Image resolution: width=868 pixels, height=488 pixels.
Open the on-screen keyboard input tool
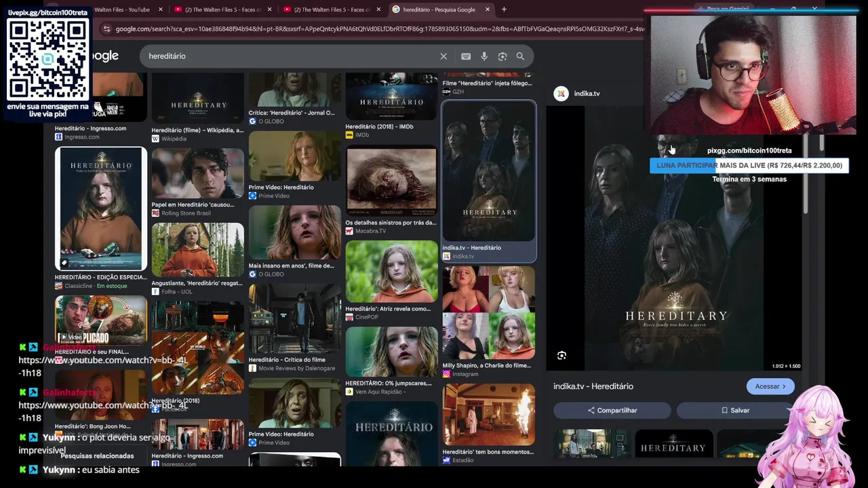466,56
